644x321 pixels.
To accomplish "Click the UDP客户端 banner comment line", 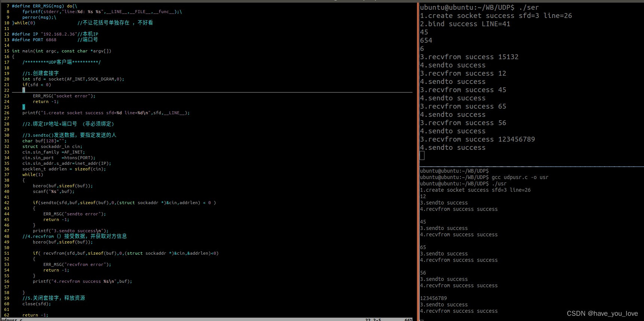I will point(62,62).
